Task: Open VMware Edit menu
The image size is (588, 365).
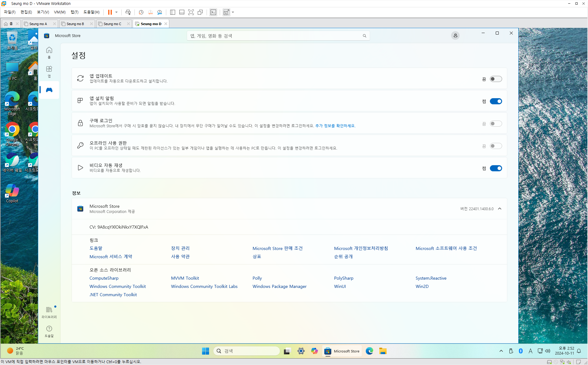Action: pyautogui.click(x=26, y=12)
